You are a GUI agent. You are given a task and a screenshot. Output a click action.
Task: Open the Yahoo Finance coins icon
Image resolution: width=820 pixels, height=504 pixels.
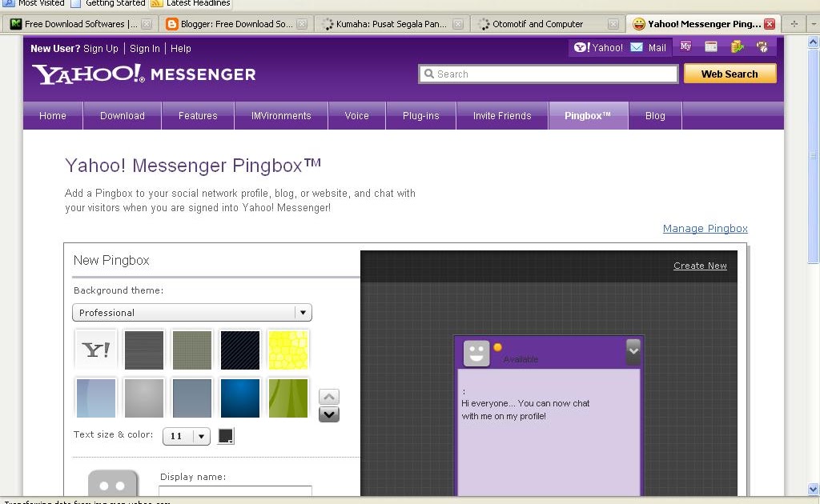click(x=737, y=46)
